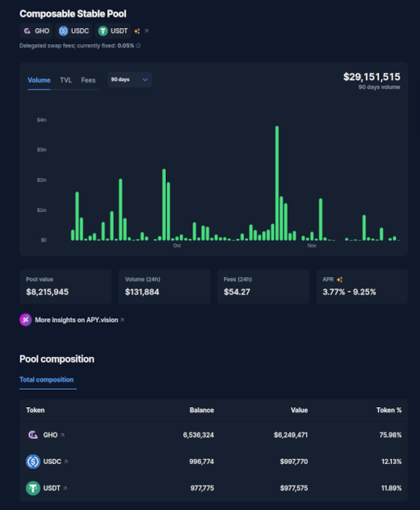
Task: Click the Token % column header
Action: [389, 410]
